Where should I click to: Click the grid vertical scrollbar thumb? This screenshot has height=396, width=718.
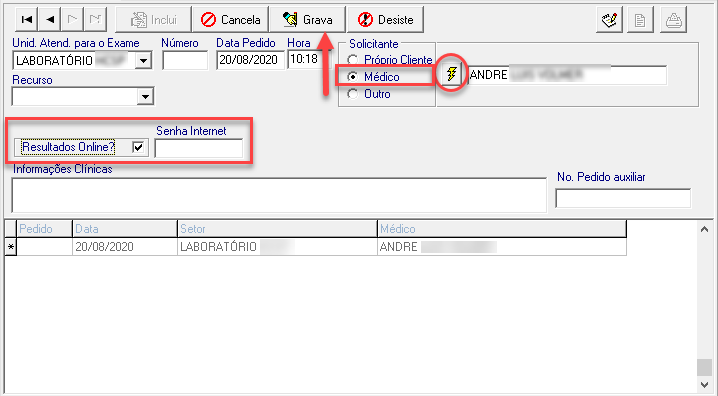coord(704,368)
